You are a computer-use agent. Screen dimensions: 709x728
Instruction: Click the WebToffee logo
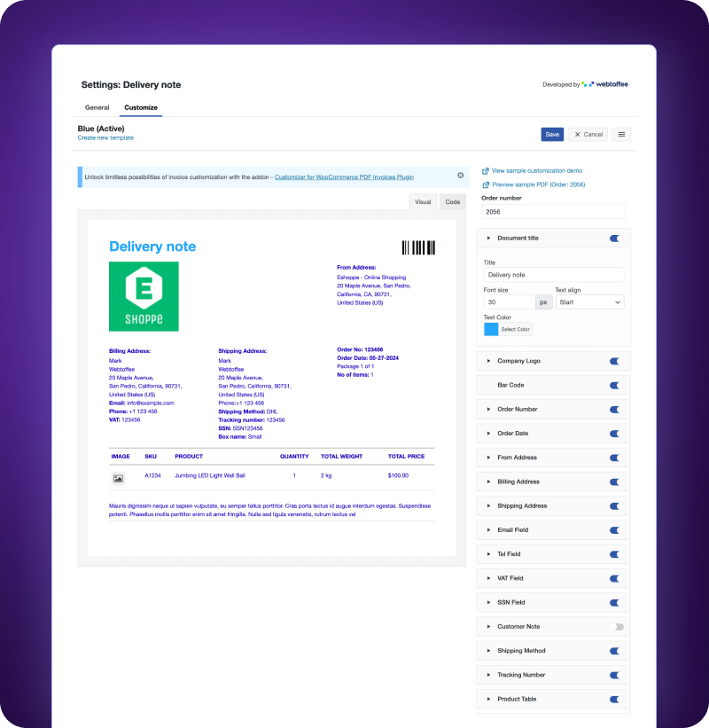click(604, 84)
